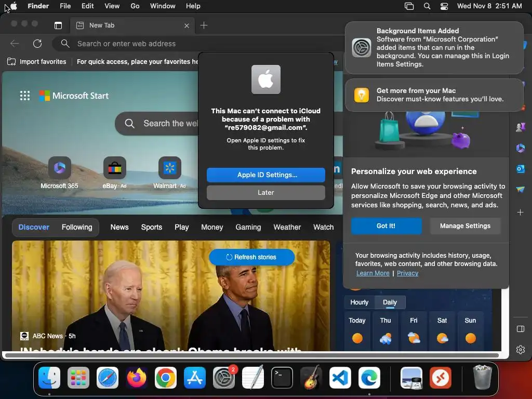Open System Settings in the Dock
Screen dimensions: 532x399
(224, 378)
